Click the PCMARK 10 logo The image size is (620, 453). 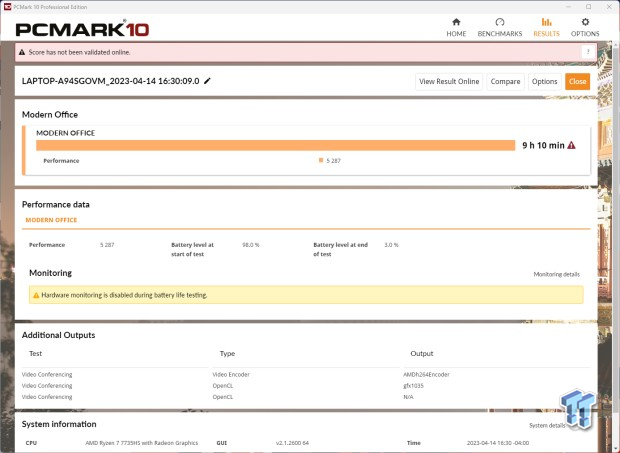[x=82, y=29]
